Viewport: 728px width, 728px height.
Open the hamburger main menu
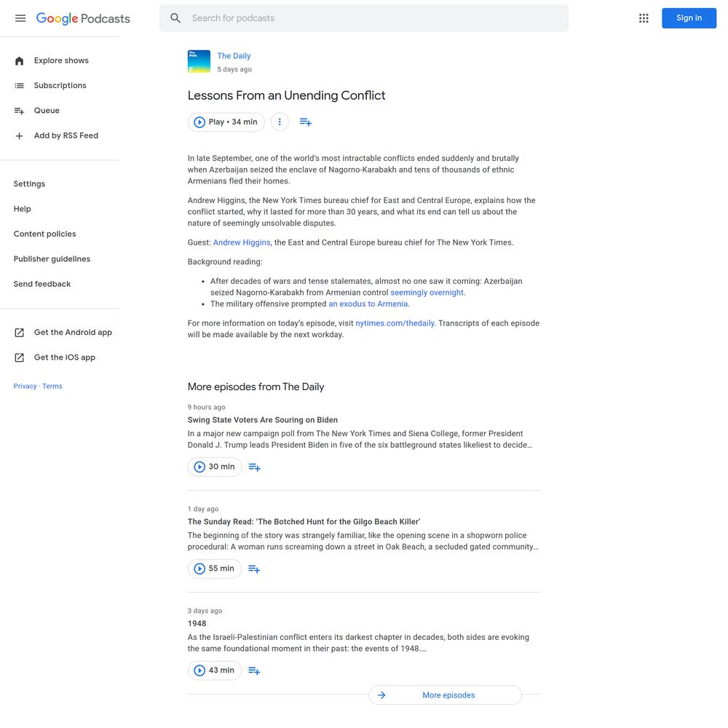20,18
